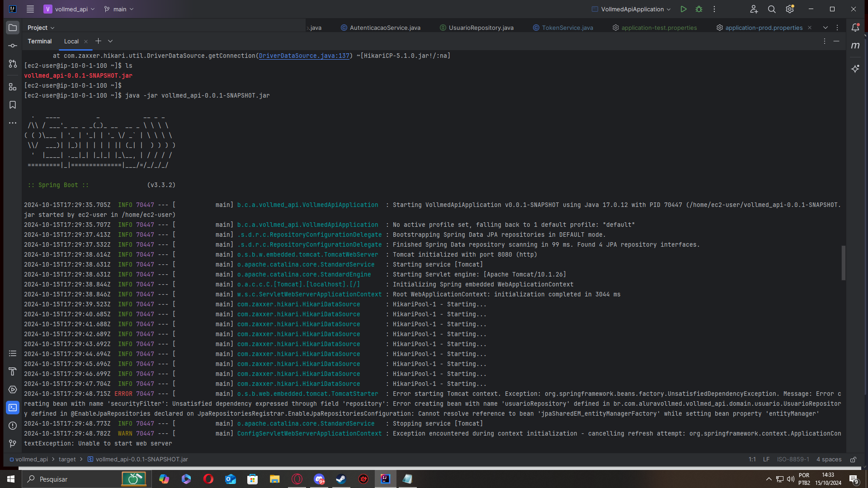The width and height of the screenshot is (868, 488).
Task: Click caret position 1:1 indicator
Action: (752, 460)
